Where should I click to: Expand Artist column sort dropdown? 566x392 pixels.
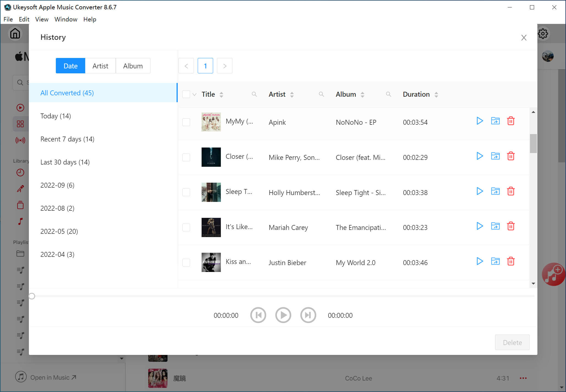292,94
